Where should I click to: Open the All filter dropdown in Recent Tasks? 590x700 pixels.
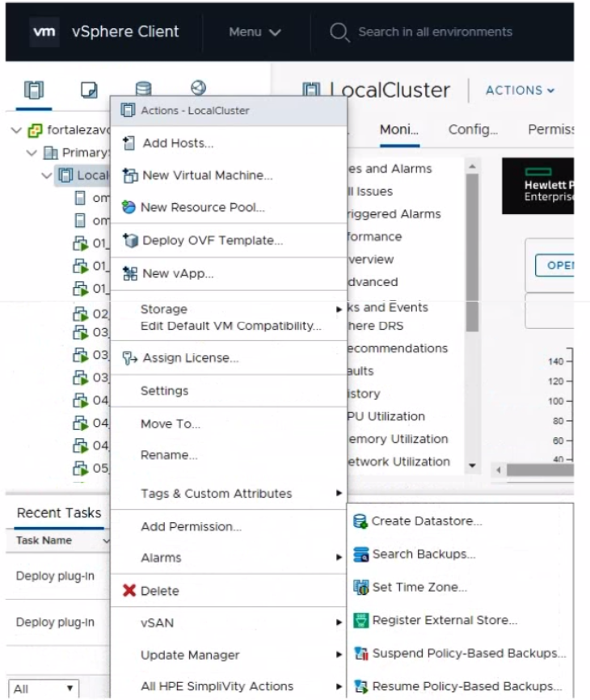(x=44, y=688)
